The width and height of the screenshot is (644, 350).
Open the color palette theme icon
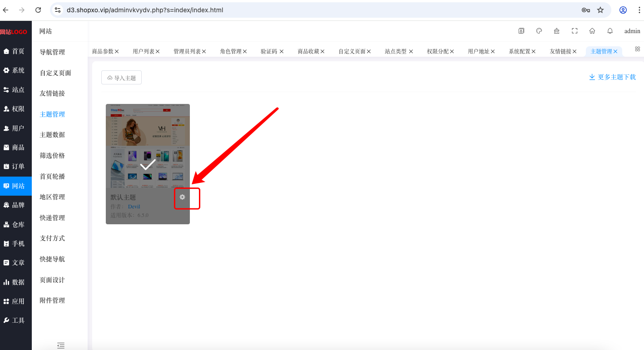539,31
